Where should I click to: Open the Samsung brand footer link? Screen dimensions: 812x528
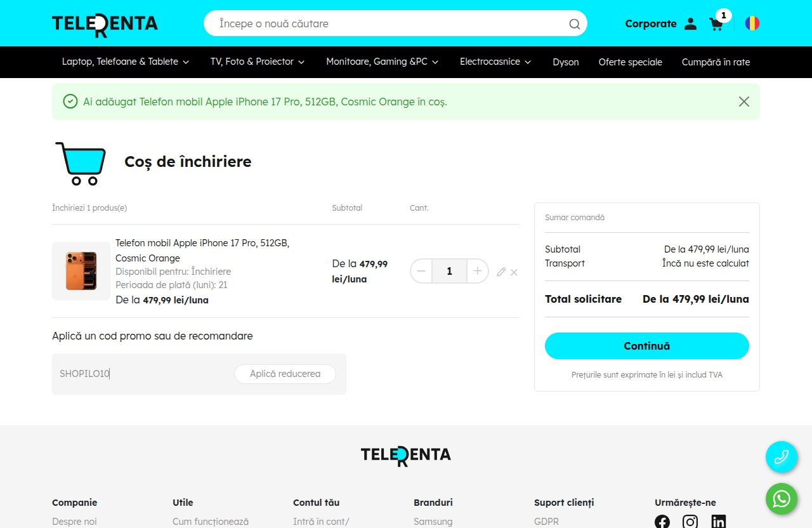tap(433, 522)
